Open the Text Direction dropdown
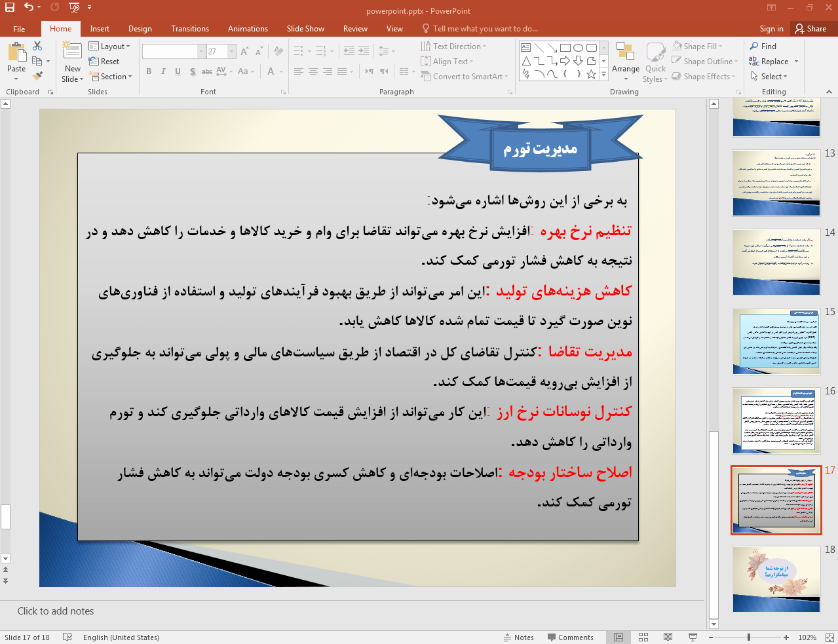This screenshot has width=838, height=644. coord(454,47)
